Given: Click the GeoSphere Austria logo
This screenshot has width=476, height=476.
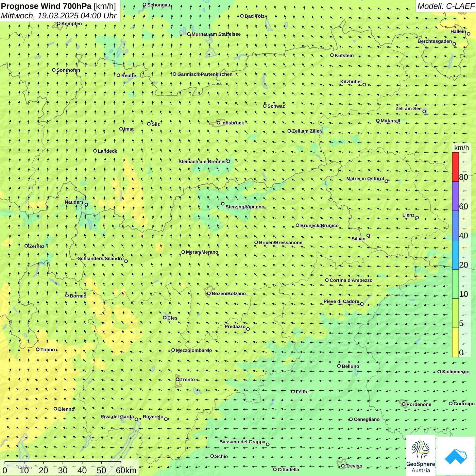Looking at the screenshot, I should point(421,455).
